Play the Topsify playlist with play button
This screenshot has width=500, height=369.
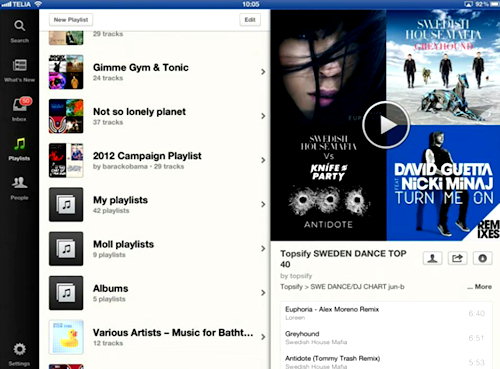(x=386, y=125)
